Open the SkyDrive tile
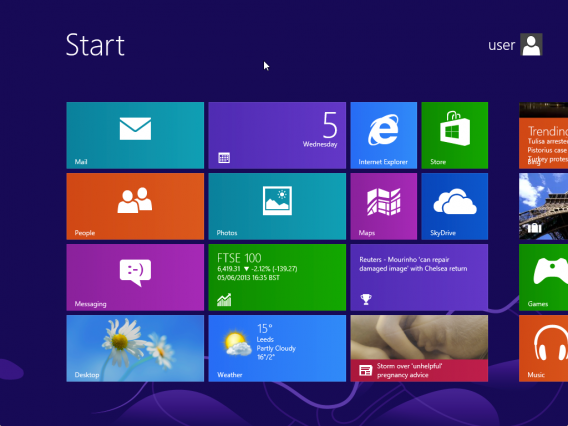This screenshot has height=426, width=568. pos(455,206)
